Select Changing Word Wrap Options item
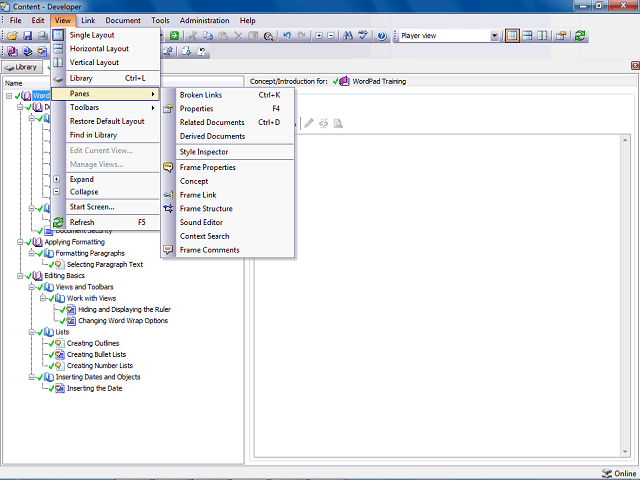The width and height of the screenshot is (640, 480). [x=123, y=321]
